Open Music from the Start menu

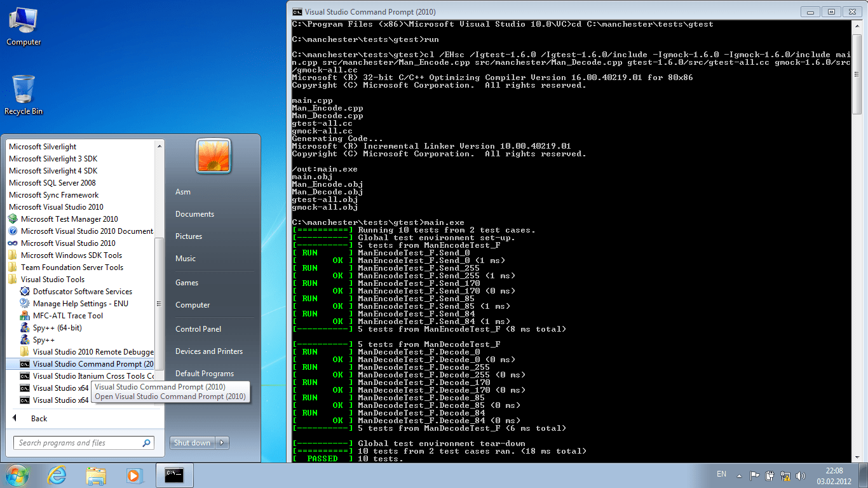[186, 259]
